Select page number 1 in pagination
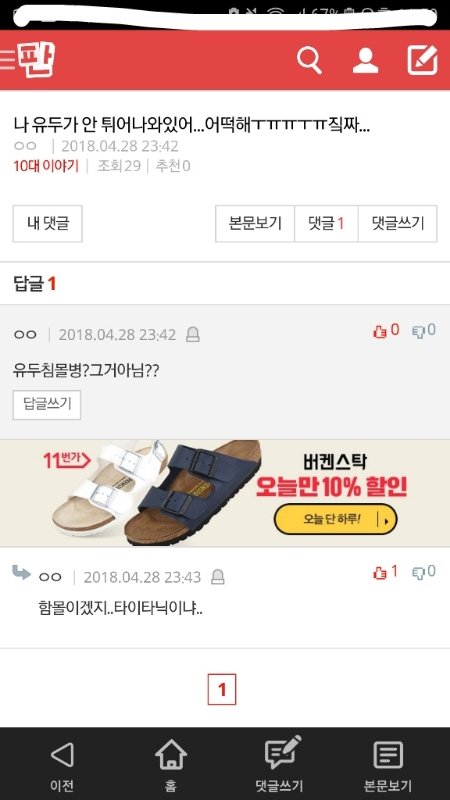 coord(221,690)
